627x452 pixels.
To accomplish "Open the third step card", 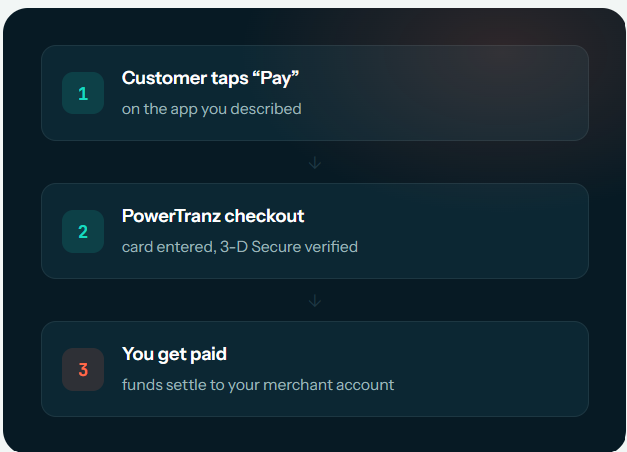I will point(315,369).
